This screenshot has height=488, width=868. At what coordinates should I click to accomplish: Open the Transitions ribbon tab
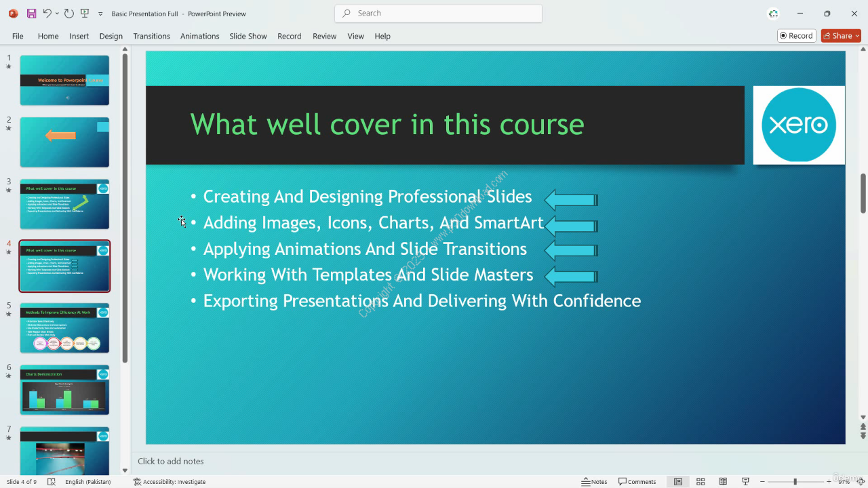coord(151,36)
